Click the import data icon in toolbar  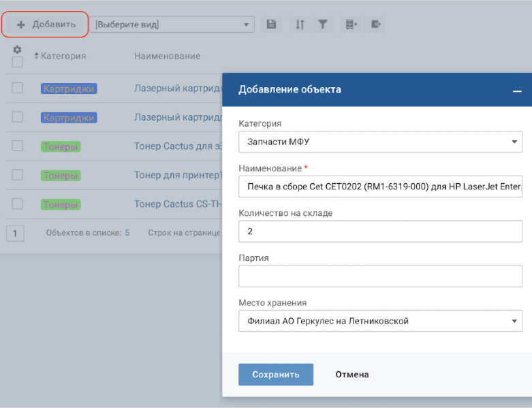point(351,25)
